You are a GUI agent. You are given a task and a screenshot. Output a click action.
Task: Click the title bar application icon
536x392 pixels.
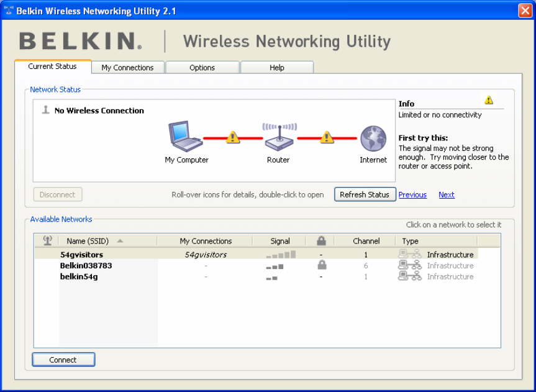click(9, 11)
